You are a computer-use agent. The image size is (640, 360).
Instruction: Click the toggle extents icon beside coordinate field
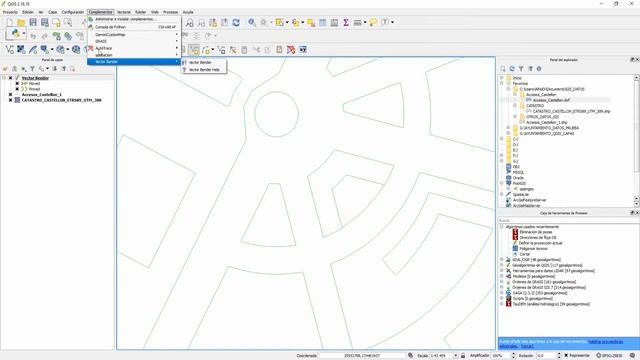point(411,356)
